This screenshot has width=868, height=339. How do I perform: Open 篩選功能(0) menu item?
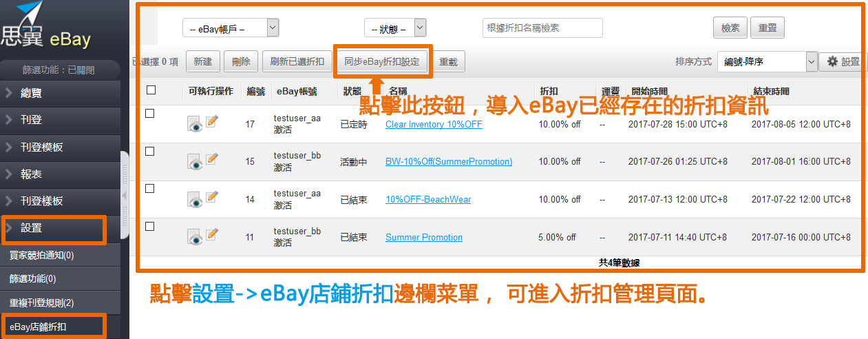(x=60, y=279)
